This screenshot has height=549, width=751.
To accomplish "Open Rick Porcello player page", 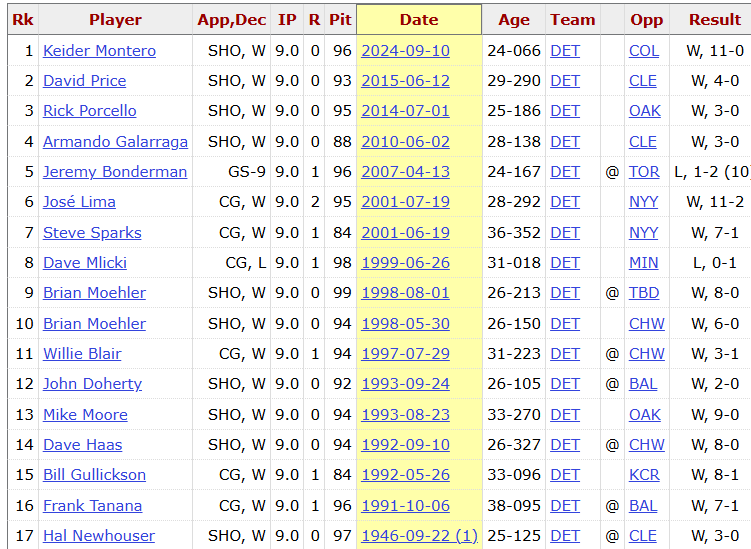I will [x=90, y=111].
